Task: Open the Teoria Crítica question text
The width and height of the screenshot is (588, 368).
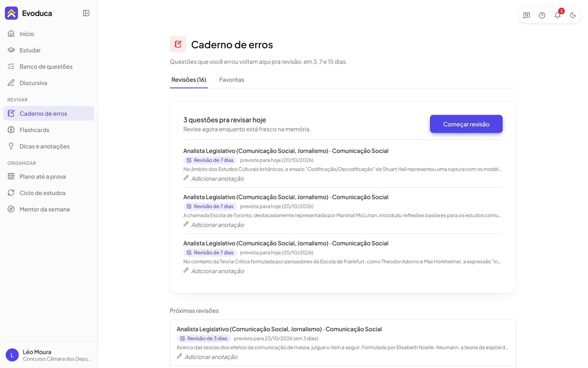Action: coord(343,262)
